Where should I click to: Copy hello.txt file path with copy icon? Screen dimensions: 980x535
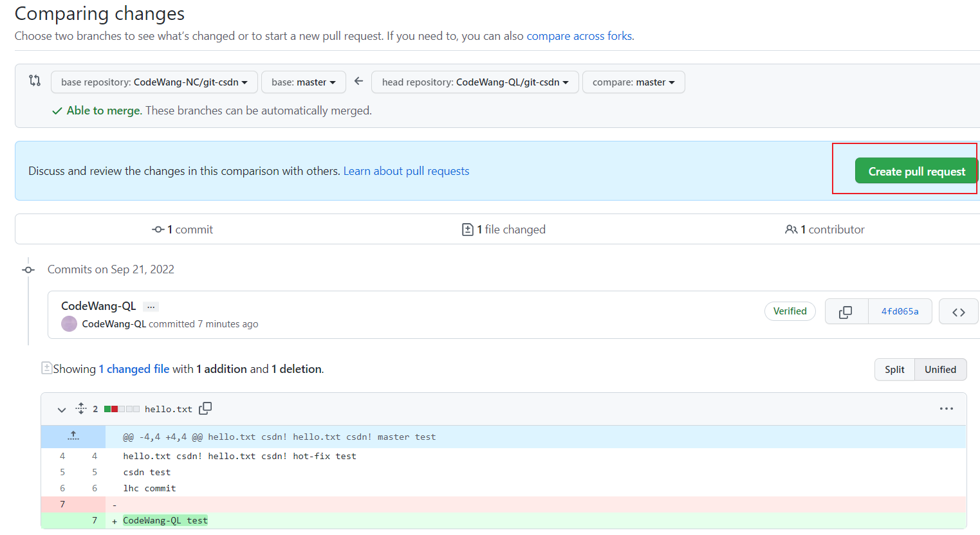(x=205, y=408)
